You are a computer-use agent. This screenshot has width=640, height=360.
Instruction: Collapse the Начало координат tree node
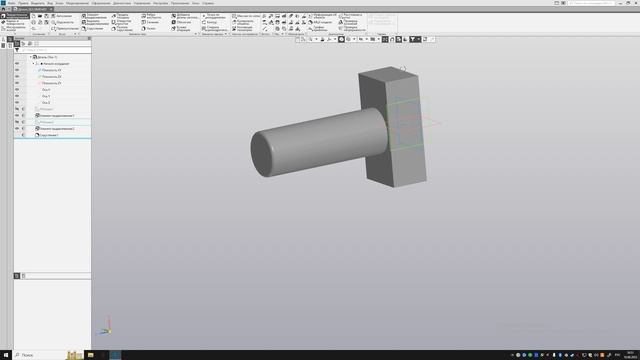(33, 64)
